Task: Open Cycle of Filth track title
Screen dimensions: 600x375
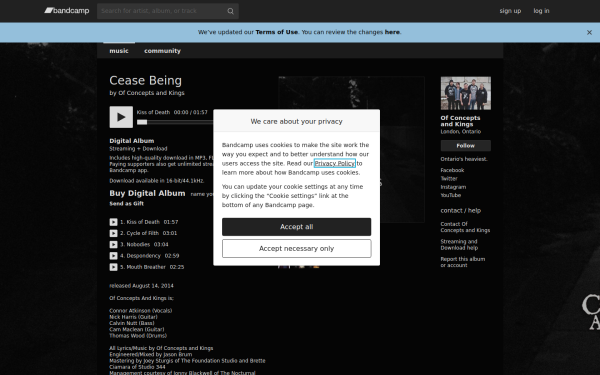Action: click(x=142, y=233)
